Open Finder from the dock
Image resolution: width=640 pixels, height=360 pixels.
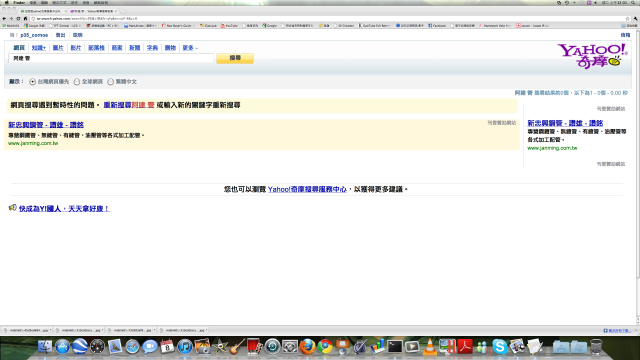pos(44,347)
